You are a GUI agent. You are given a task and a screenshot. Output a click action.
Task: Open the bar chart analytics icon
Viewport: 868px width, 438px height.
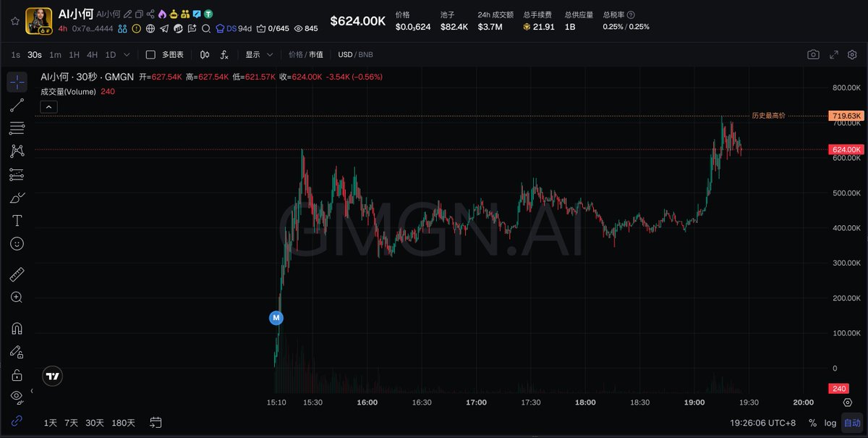(x=178, y=28)
